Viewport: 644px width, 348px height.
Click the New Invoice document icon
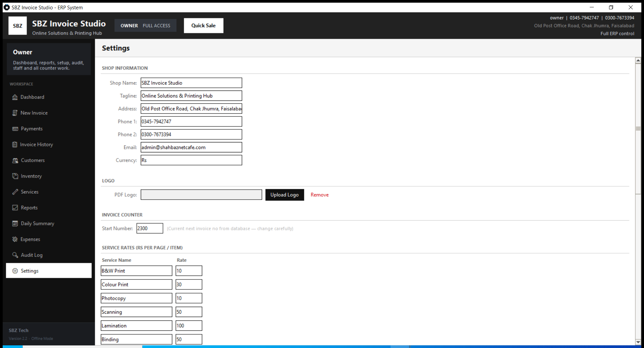[15, 113]
